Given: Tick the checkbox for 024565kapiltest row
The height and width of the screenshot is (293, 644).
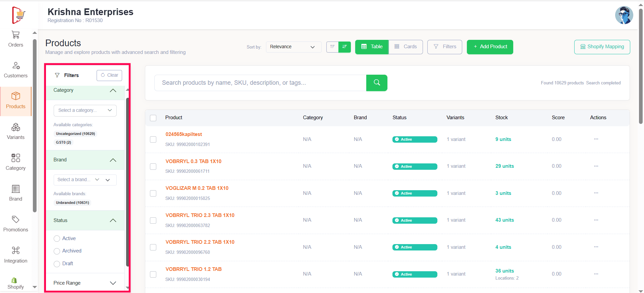Looking at the screenshot, I should click(153, 139).
